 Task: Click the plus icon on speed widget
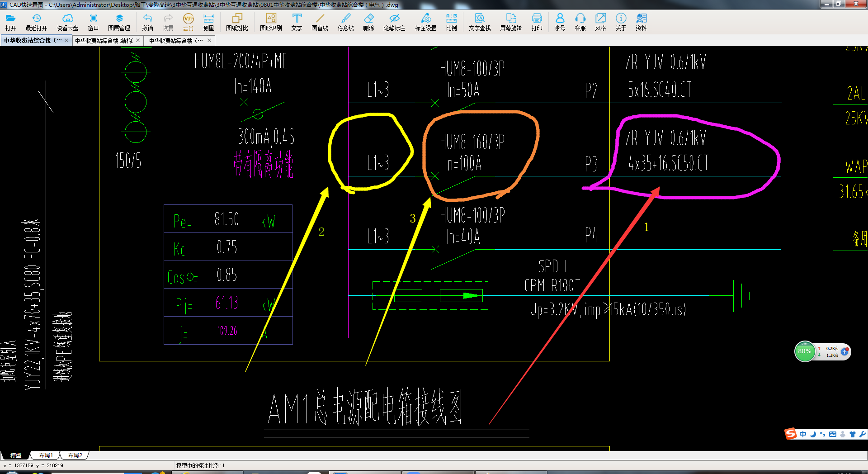click(844, 351)
